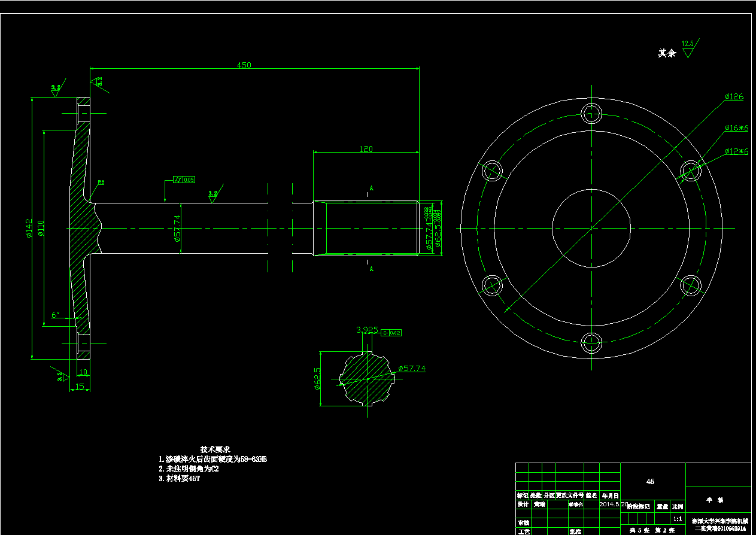Select ø62.5 dimension left of spline cross-section

(317, 378)
